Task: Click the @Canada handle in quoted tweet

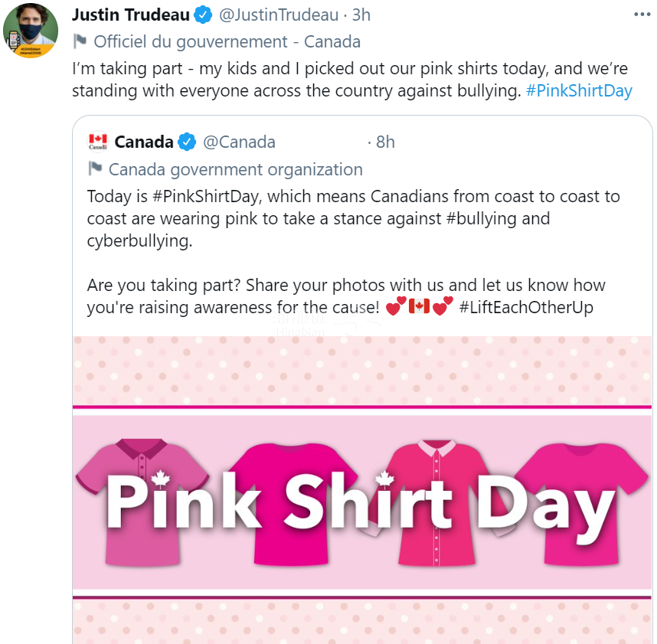Action: click(239, 142)
